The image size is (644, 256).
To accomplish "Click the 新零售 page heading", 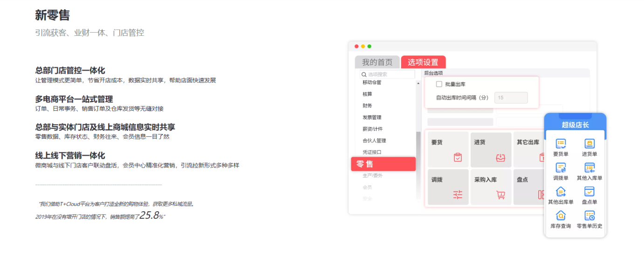I will click(x=53, y=15).
